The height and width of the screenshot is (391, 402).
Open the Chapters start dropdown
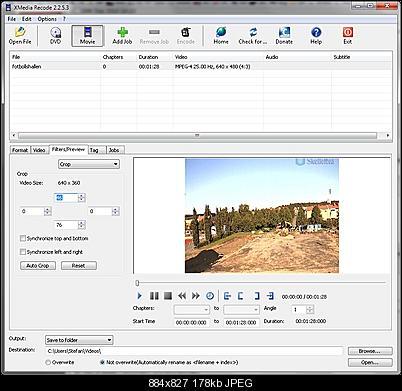(x=192, y=309)
